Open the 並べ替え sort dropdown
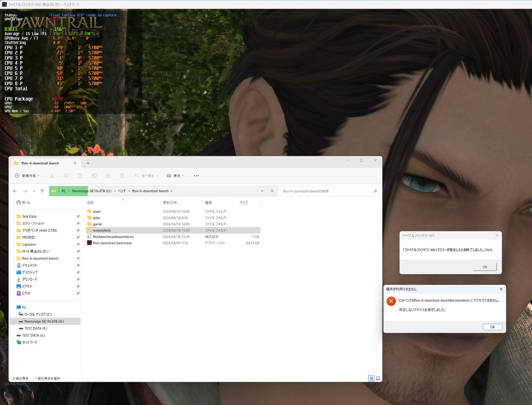Viewport: 532px width, 405px height. click(146, 176)
